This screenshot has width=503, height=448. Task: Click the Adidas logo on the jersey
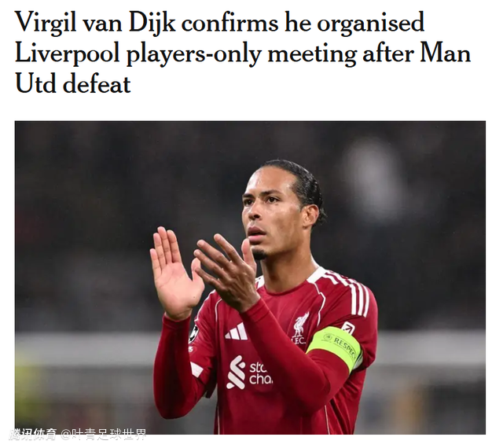tap(237, 331)
